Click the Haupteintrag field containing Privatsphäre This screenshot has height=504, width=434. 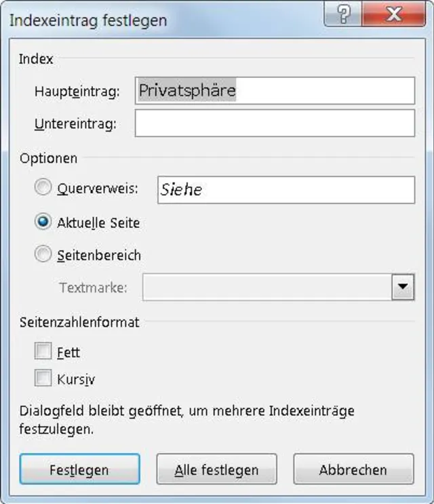[x=275, y=91]
